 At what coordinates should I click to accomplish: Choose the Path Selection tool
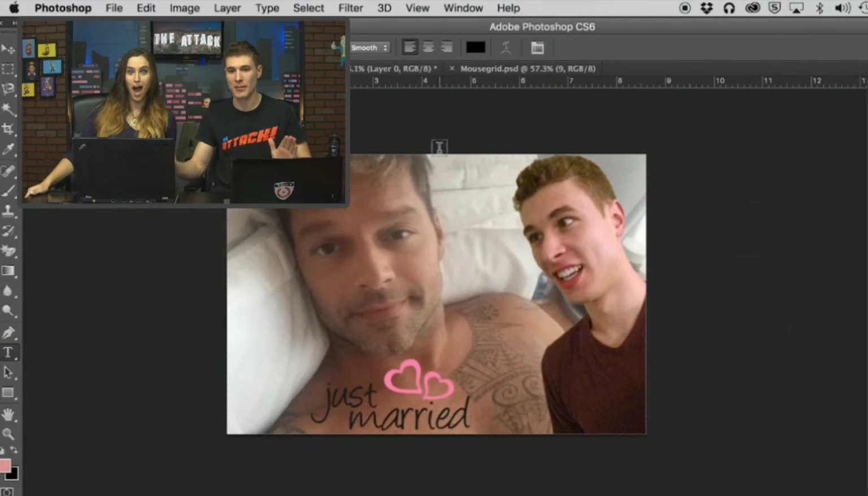(8, 372)
